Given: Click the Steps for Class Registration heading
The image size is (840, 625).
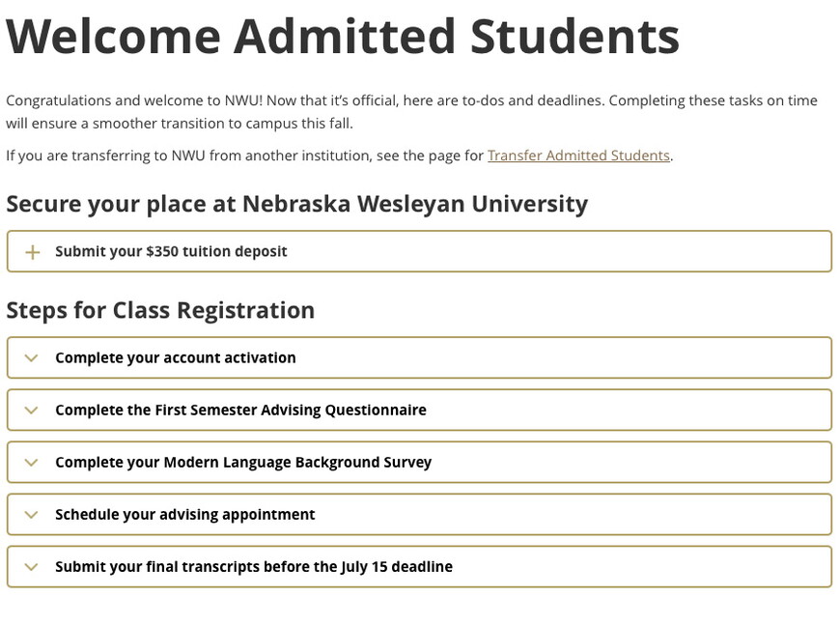Looking at the screenshot, I should point(160,309).
